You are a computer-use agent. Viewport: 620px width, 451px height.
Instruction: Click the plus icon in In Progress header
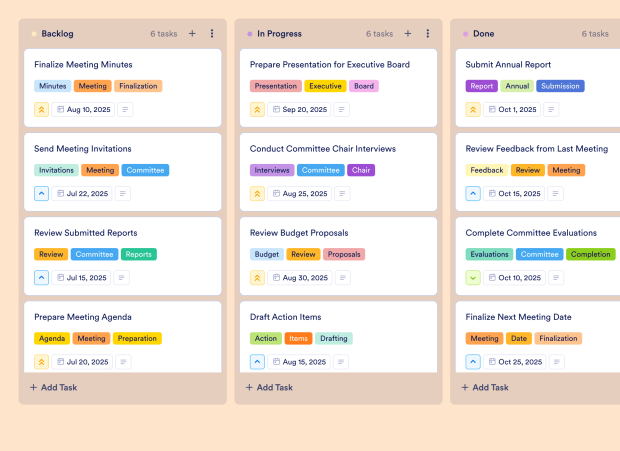(x=408, y=34)
